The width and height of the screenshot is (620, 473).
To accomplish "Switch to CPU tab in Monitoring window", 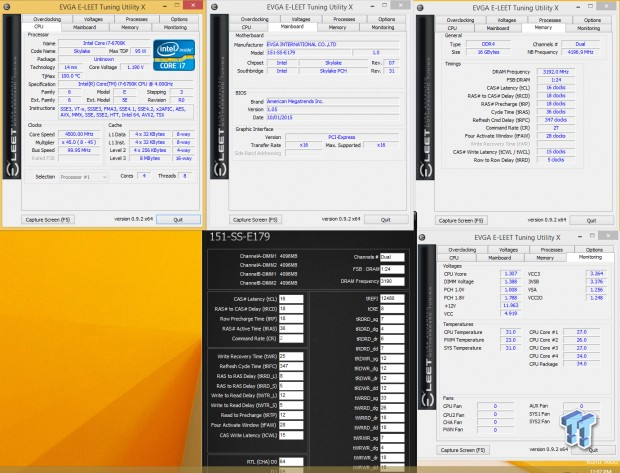I will click(x=454, y=257).
